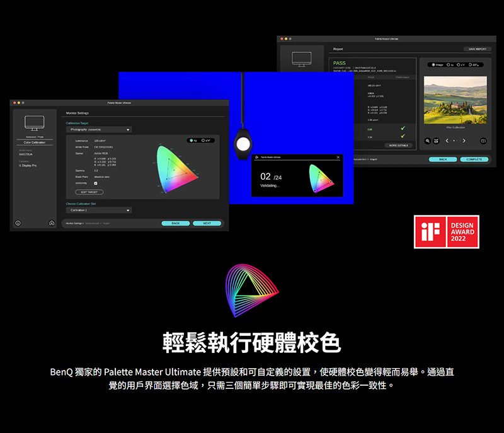Open the Calibration-1 slot dropdown
Screen dimensions: 504x433
click(x=99, y=211)
